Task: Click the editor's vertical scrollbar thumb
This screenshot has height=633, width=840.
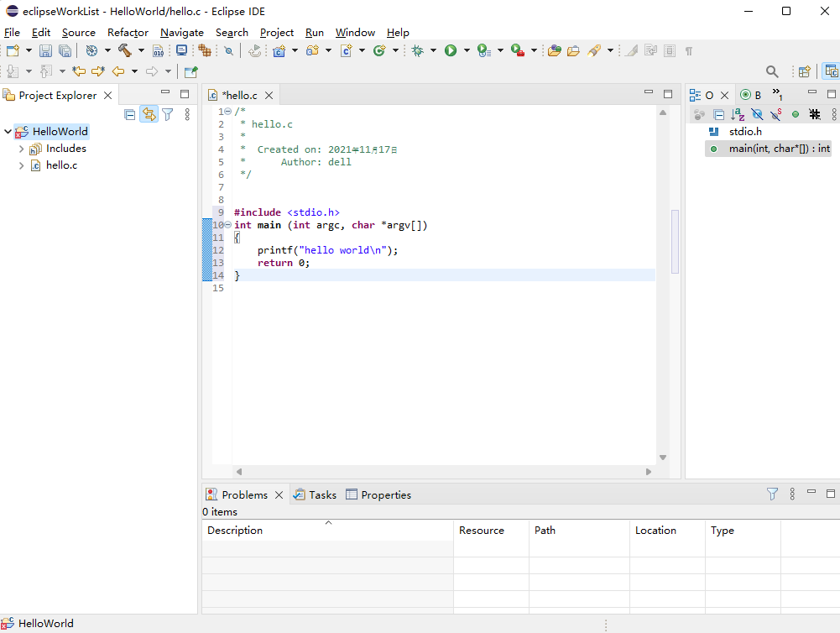Action: coord(675,241)
